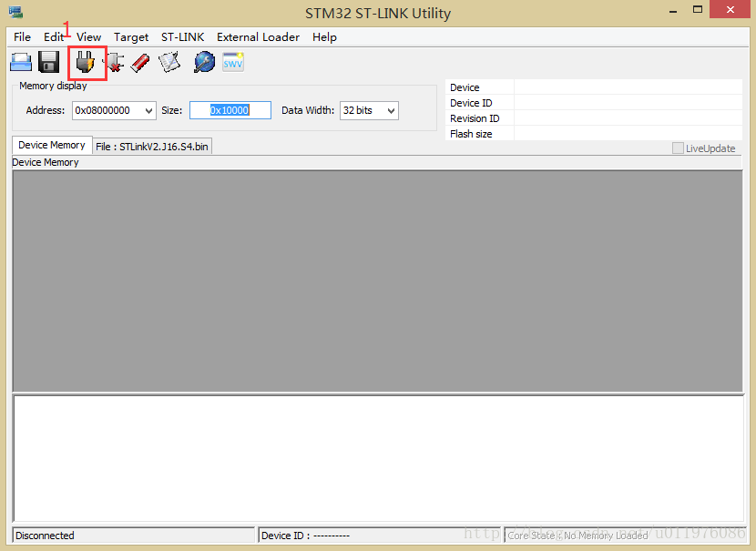This screenshot has width=756, height=551.
Task: Click the Device ID field in info table
Action: 628,103
